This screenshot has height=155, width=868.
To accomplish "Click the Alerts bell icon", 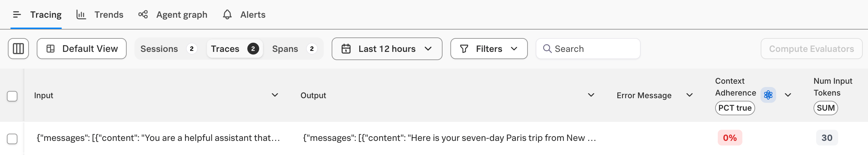I will [227, 14].
